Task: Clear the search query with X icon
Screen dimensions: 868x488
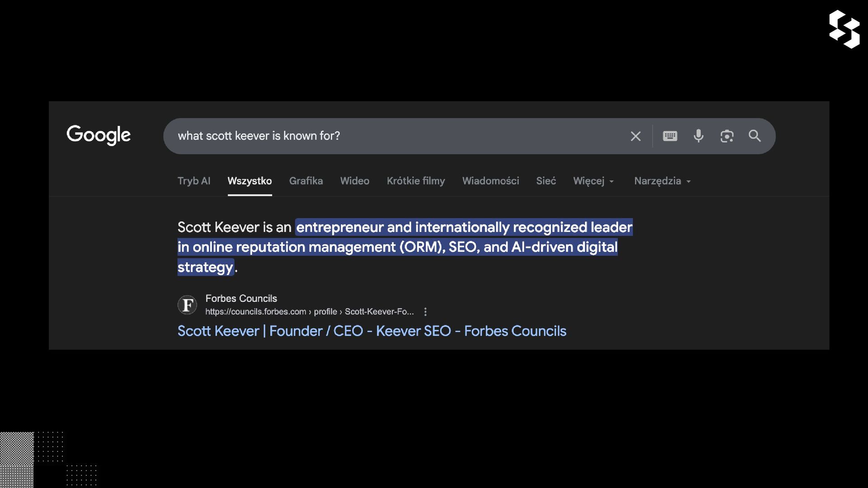Action: point(636,136)
